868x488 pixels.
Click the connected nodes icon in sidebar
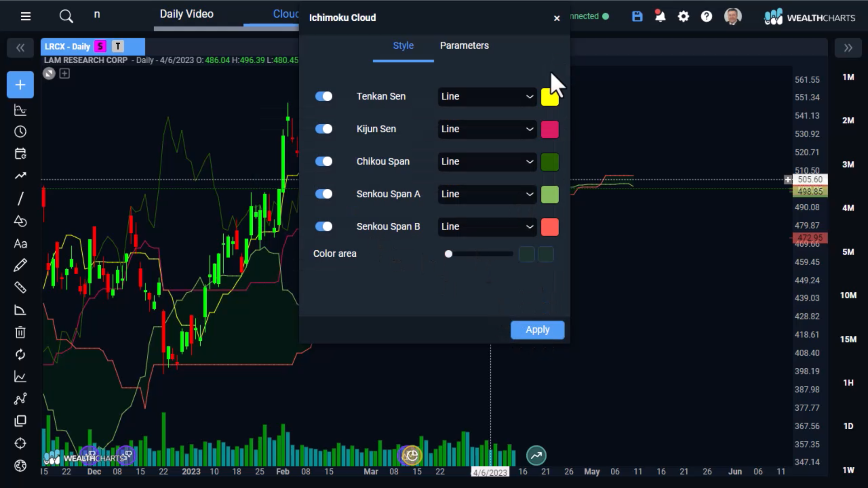[20, 399]
